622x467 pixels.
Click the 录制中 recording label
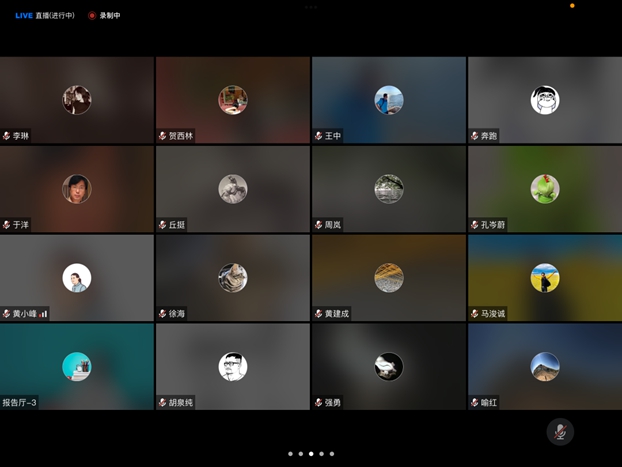click(x=110, y=15)
